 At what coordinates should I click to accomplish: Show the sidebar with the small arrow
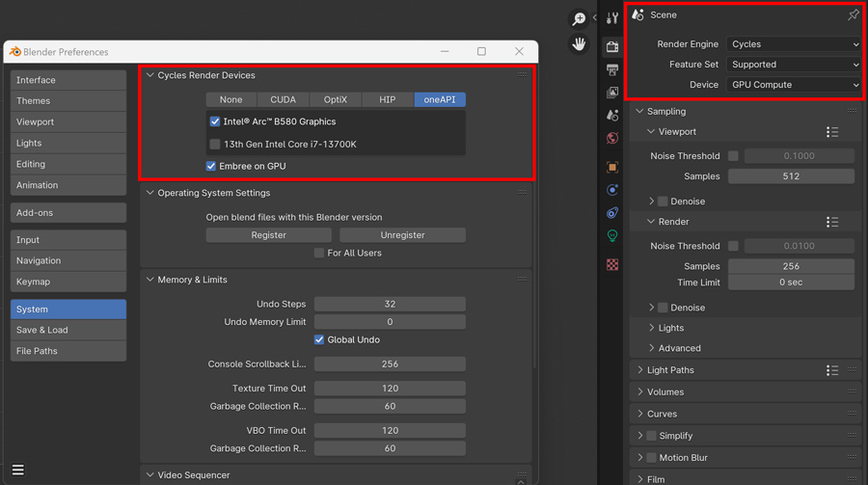coord(594,17)
